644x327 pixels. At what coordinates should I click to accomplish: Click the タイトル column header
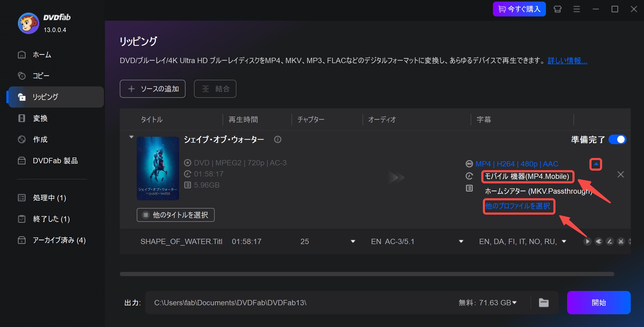click(x=152, y=120)
